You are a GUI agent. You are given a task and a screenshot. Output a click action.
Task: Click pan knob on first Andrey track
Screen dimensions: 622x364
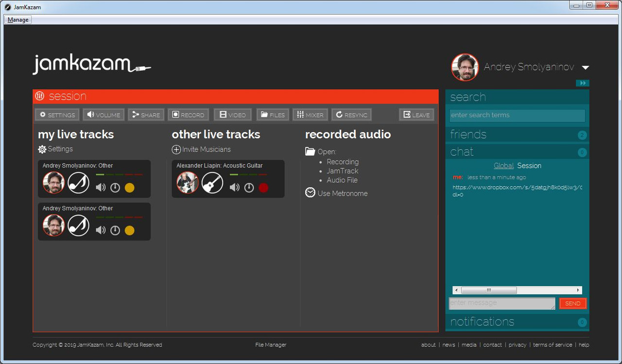click(x=115, y=188)
